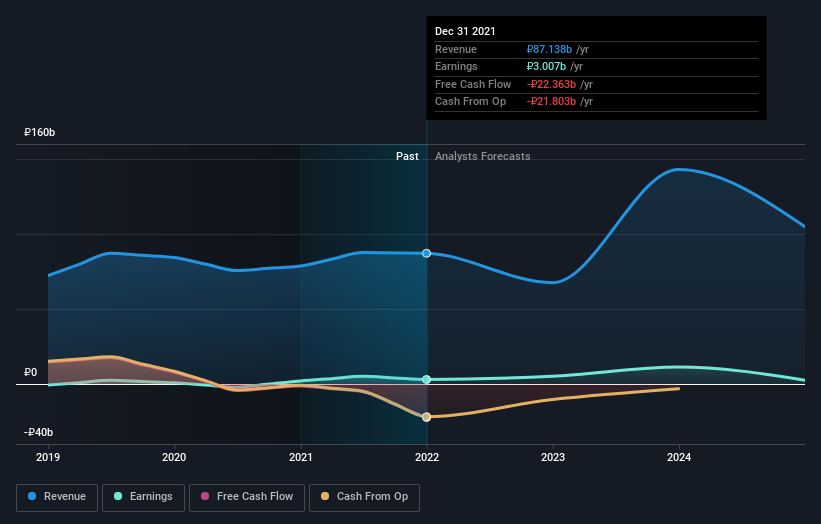Click the 2021 axis label
This screenshot has height=524, width=821.
[301, 458]
